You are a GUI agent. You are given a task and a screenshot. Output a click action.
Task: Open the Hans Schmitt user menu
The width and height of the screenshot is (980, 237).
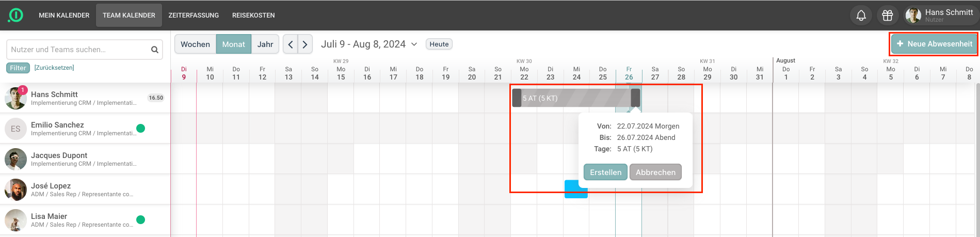coord(940,15)
